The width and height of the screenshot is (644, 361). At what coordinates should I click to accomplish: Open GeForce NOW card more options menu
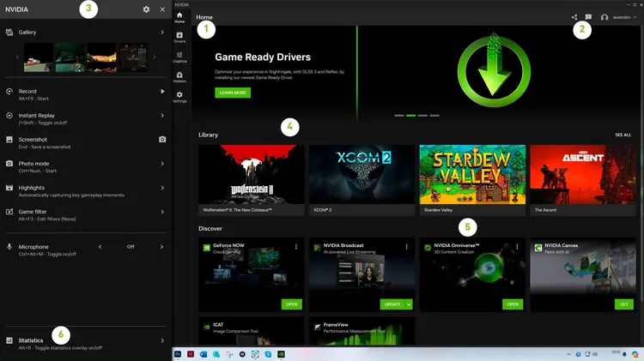point(296,247)
